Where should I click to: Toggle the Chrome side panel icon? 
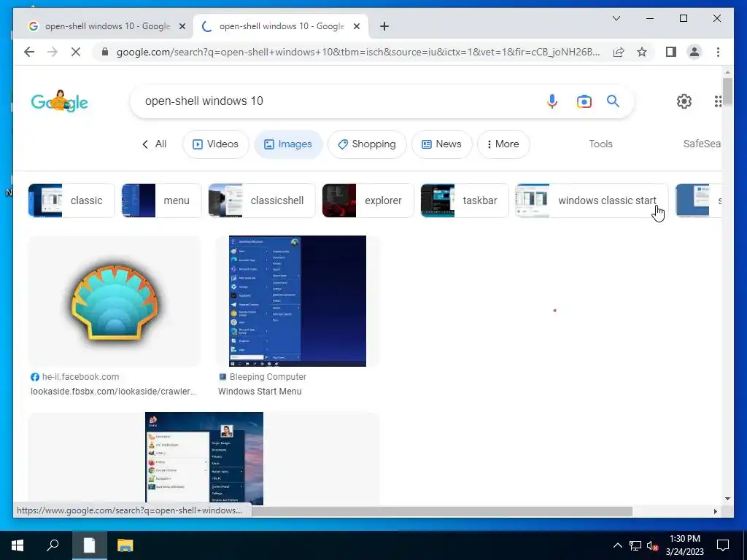coord(671,52)
